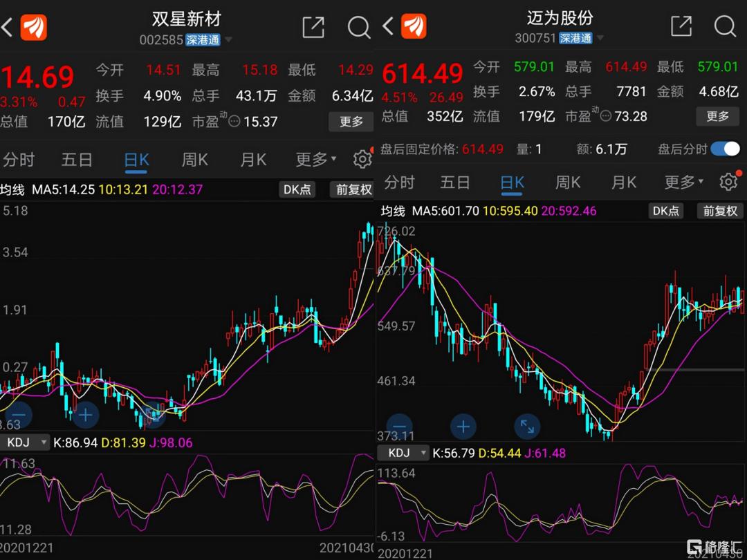Viewport: 747px width, 560px height.
Task: Click DK点 button on 双星新材 chart
Action: pos(297,189)
